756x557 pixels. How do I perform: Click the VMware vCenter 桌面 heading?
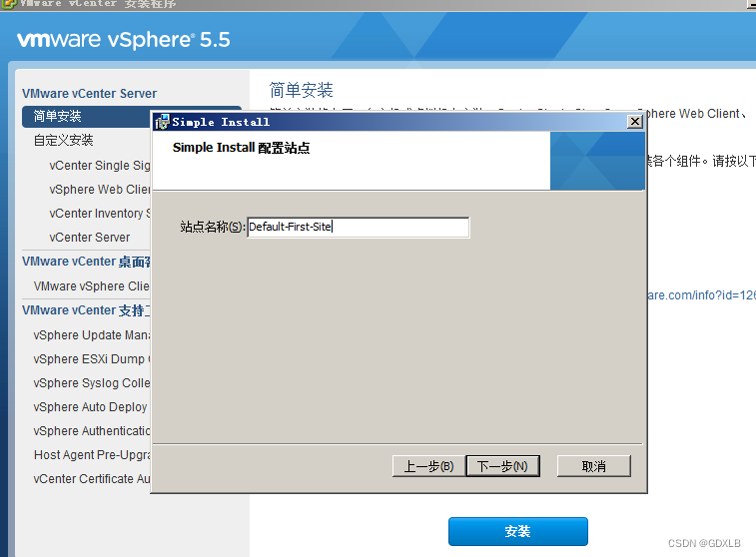tap(86, 262)
